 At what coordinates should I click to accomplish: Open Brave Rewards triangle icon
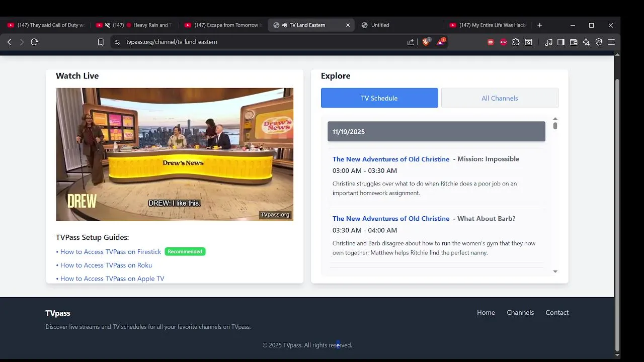(x=440, y=42)
